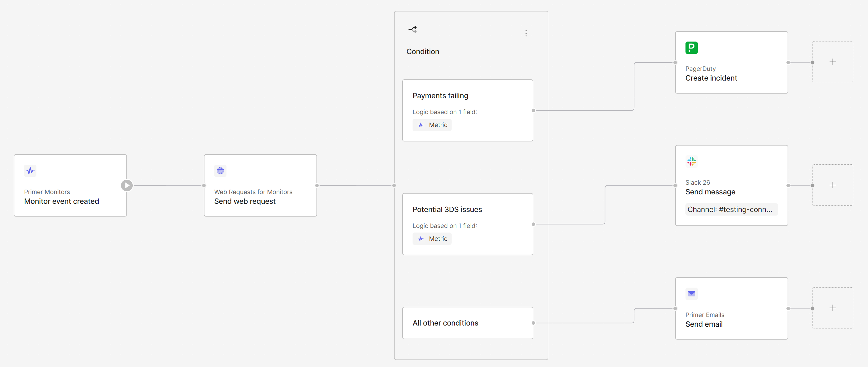Click the globe icon on Web Requests
The height and width of the screenshot is (367, 868).
tap(220, 171)
